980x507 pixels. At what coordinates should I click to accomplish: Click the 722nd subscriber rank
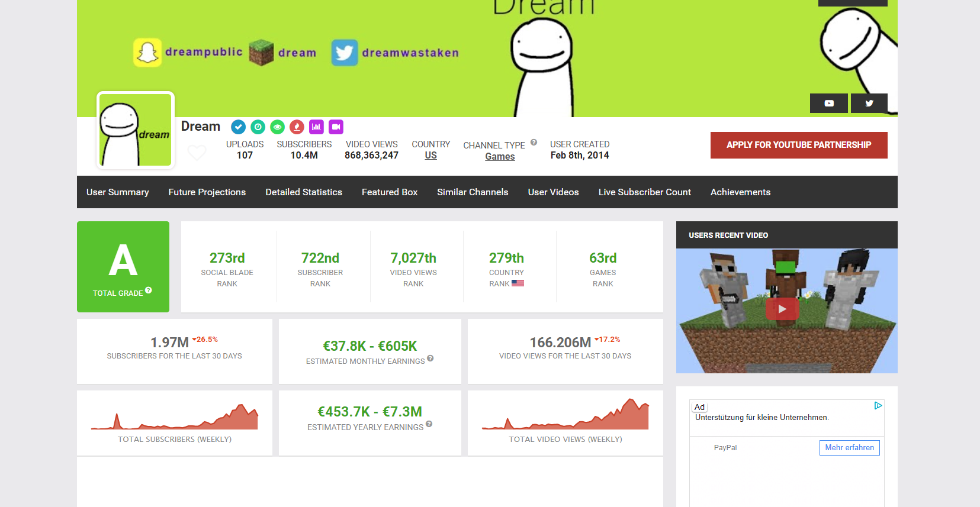320,258
